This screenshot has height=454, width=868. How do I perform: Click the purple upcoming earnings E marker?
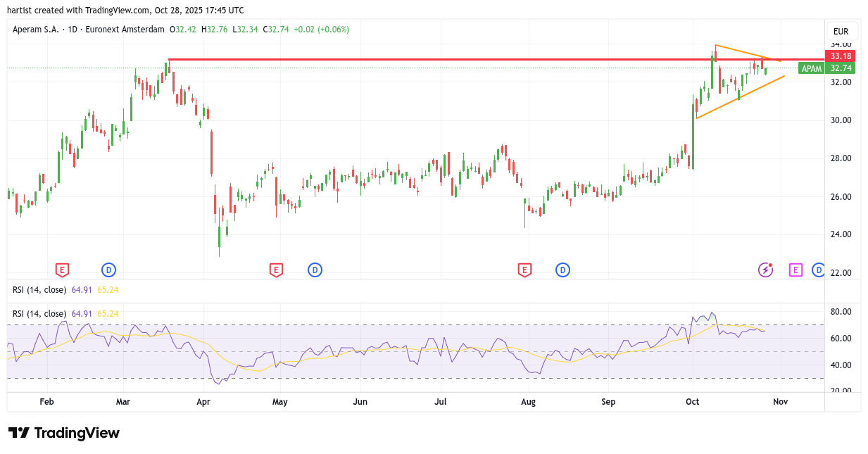pyautogui.click(x=795, y=270)
